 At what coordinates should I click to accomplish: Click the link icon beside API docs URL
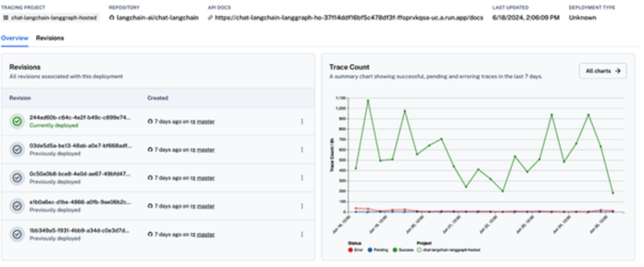(211, 18)
